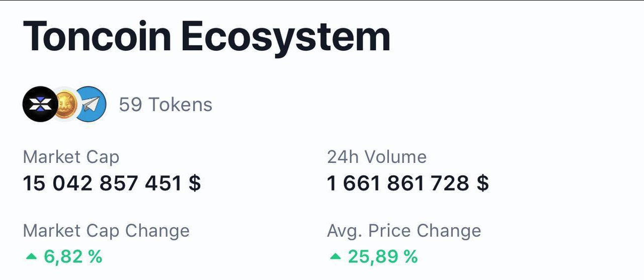Click the green arrow beside 6,82 %
Screen dimensions: 644x280
pyautogui.click(x=31, y=257)
